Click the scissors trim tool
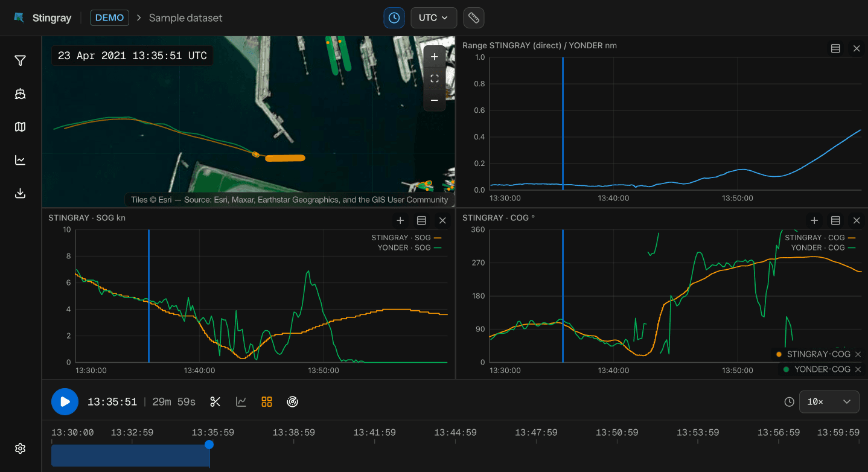The height and width of the screenshot is (472, 868). pos(215,402)
